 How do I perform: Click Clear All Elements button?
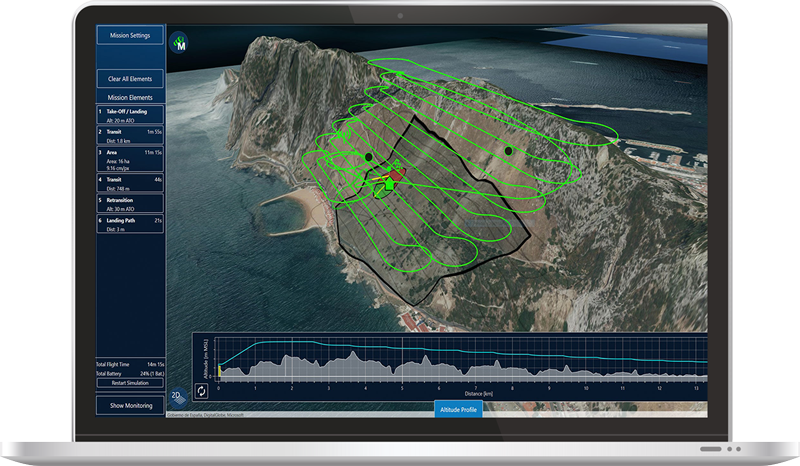tap(130, 79)
